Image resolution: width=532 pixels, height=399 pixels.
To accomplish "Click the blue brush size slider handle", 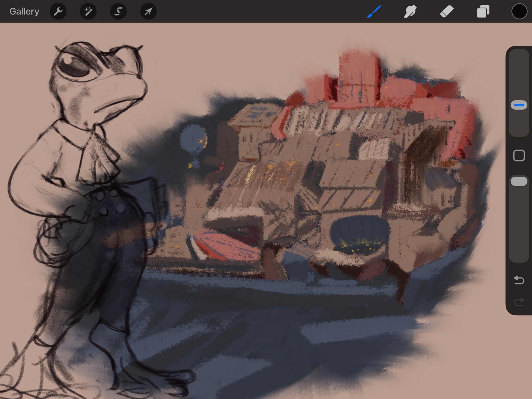I will click(519, 105).
